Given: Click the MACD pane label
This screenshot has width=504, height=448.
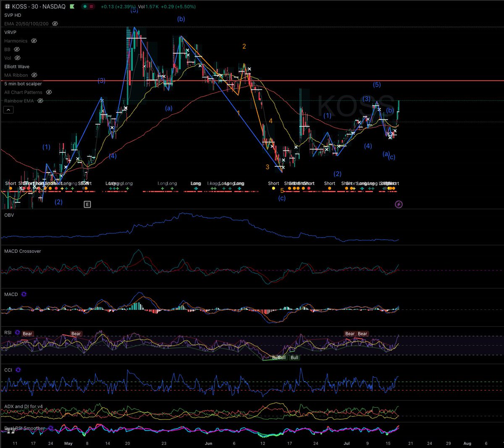Looking at the screenshot, I should [11, 294].
